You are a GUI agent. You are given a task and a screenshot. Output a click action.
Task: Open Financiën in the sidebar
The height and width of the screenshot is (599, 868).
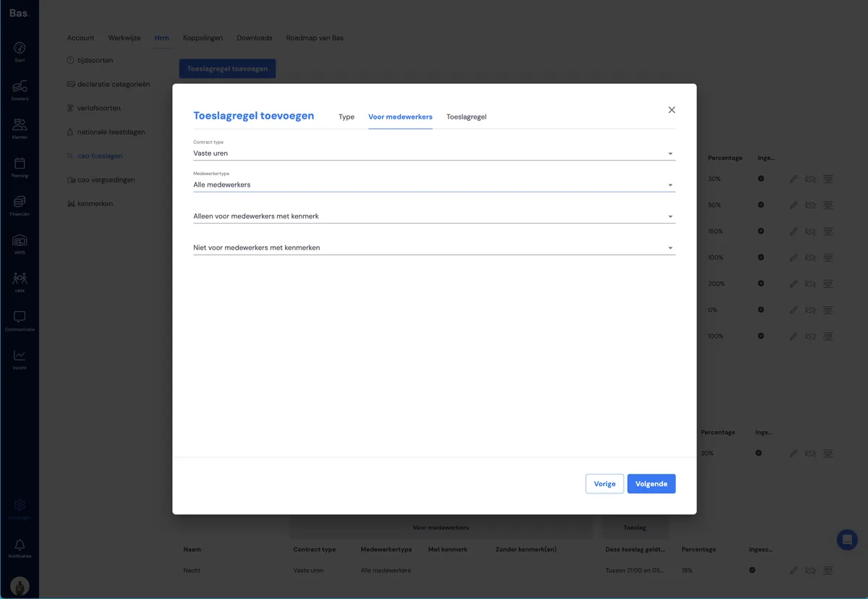click(20, 205)
